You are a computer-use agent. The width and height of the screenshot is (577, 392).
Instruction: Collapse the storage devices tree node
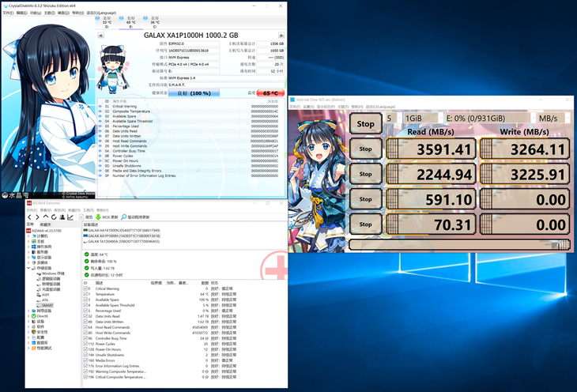tap(28, 269)
